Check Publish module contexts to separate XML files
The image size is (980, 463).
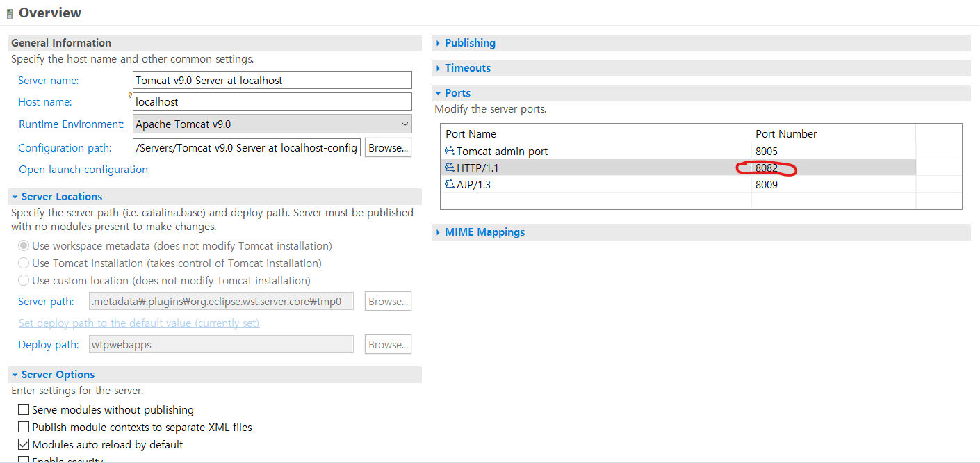point(24,427)
